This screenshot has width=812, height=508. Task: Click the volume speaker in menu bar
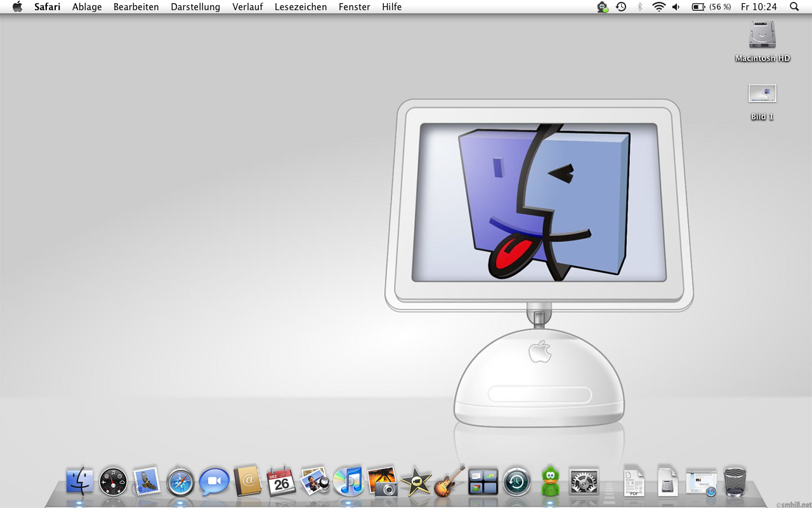[676, 7]
